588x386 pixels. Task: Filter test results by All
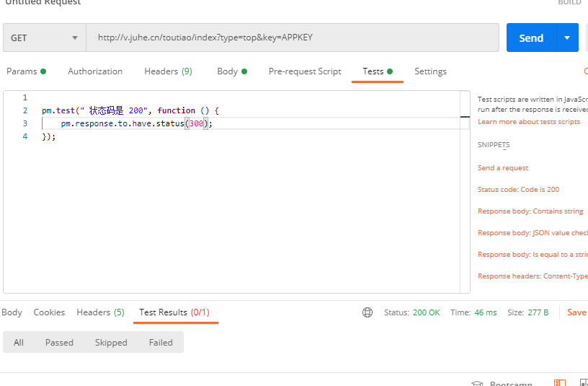(x=19, y=343)
